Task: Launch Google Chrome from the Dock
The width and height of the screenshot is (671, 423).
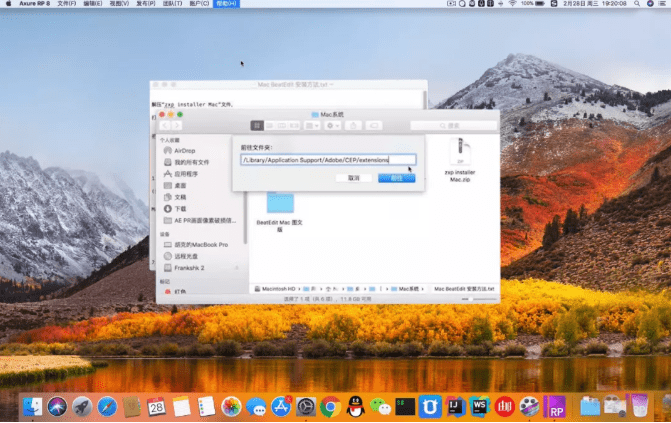Action: click(330, 406)
